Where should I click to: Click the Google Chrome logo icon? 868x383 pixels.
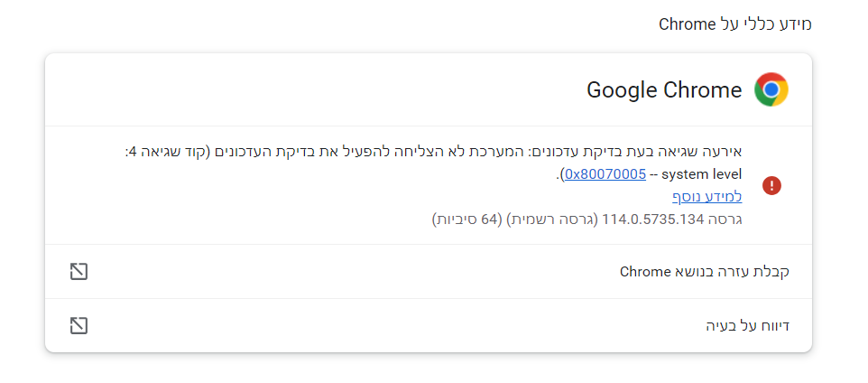click(x=771, y=89)
